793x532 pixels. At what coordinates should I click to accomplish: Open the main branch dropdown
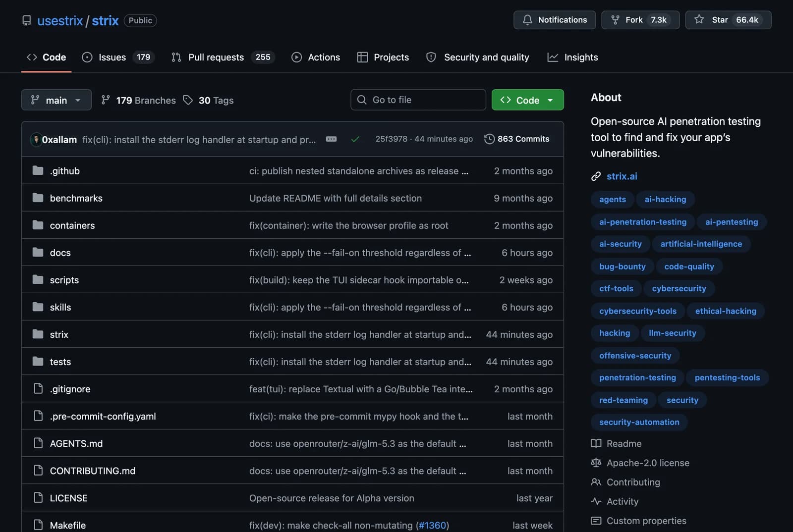click(x=57, y=100)
